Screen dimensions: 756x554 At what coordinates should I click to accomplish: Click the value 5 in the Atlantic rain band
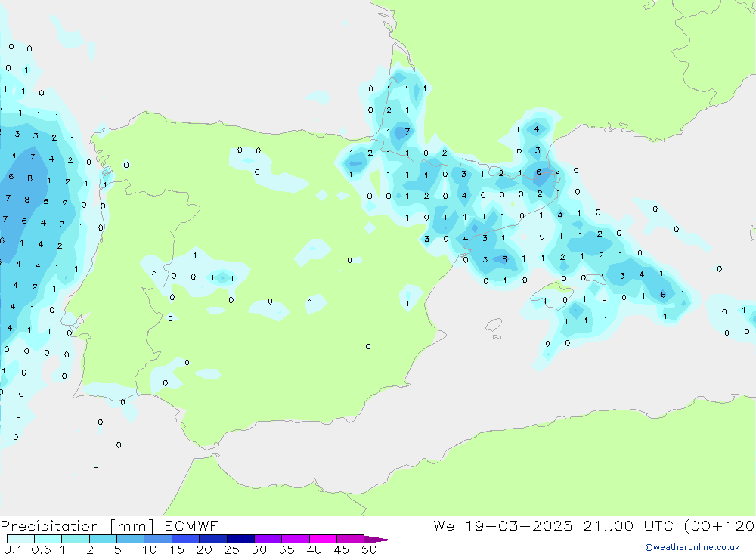pos(45,202)
